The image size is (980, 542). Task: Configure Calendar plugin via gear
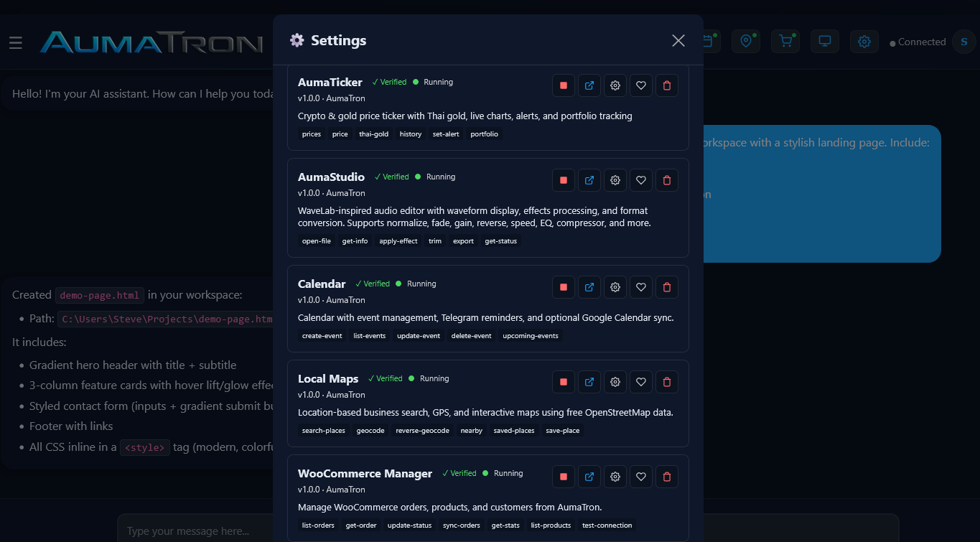click(x=615, y=287)
